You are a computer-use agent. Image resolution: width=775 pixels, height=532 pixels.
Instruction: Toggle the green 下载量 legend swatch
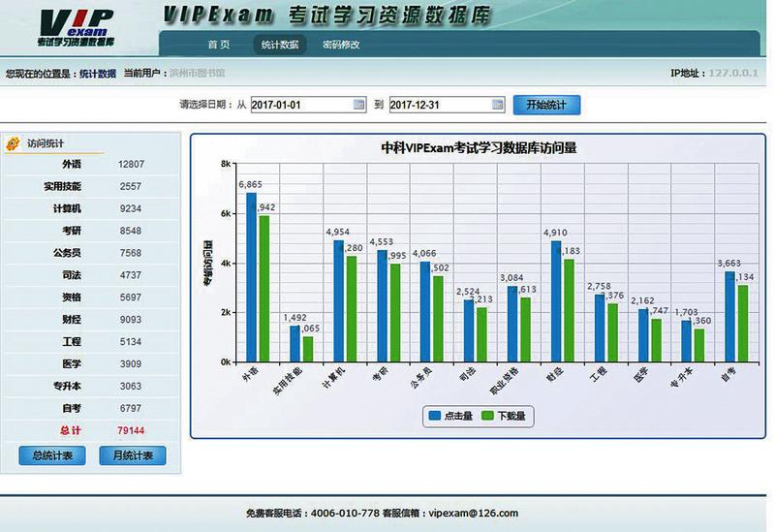point(487,416)
